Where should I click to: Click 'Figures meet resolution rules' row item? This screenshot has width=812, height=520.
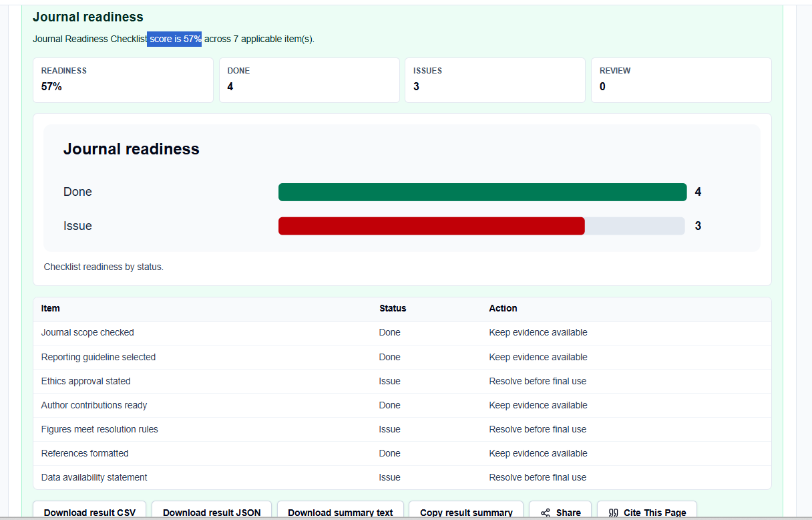click(x=99, y=429)
